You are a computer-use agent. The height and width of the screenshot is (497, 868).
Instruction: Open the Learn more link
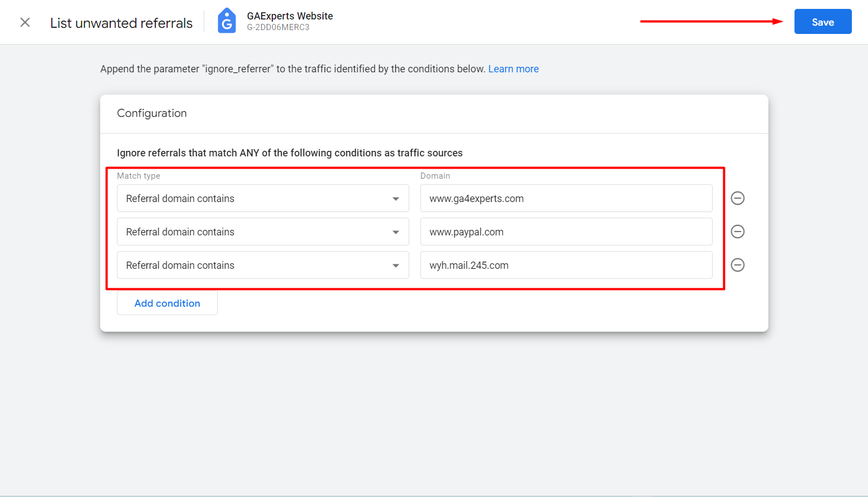coord(513,68)
